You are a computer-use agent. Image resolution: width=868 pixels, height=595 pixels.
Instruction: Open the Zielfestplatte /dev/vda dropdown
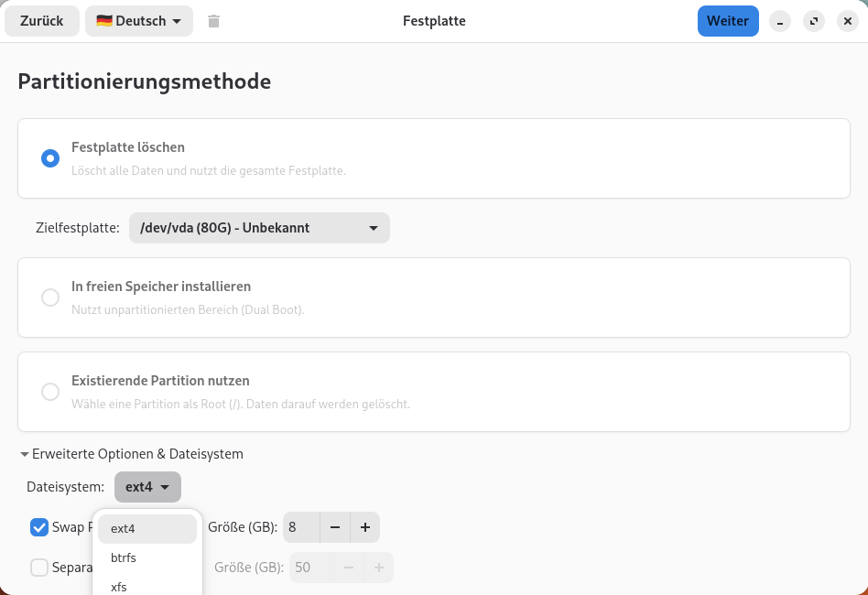point(259,228)
